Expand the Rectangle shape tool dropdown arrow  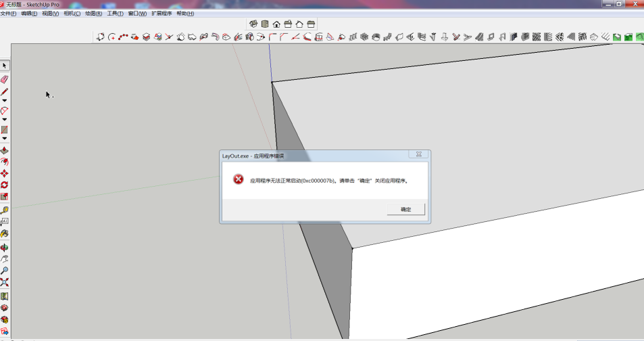5,139
